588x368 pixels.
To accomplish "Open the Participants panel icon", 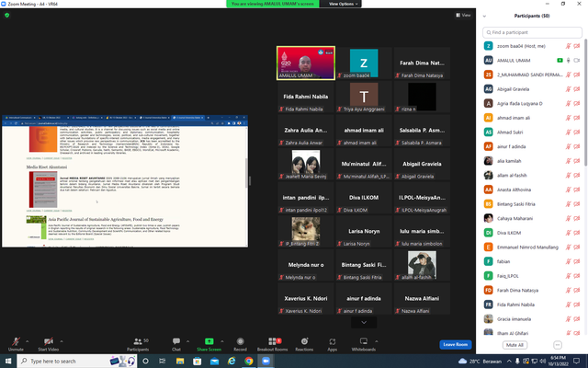I will click(138, 341).
